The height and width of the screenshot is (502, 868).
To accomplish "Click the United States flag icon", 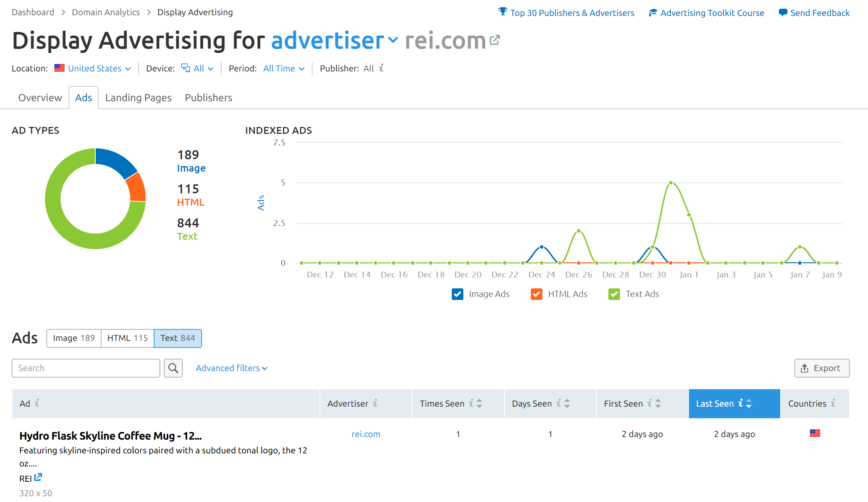I will [59, 68].
